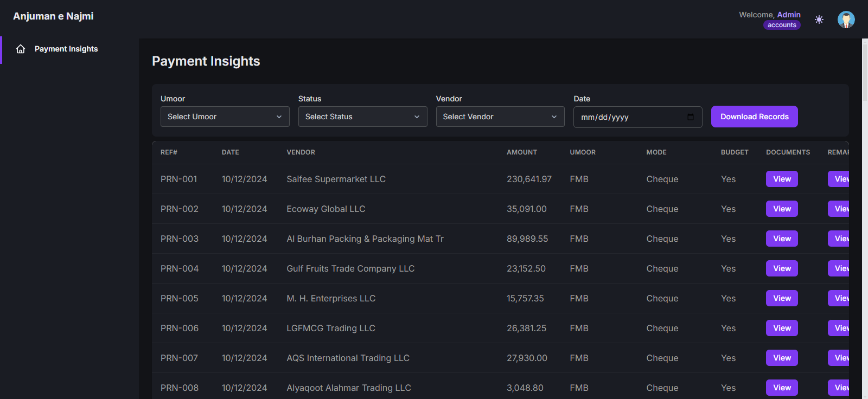
Task: Click the accounts role badge
Action: (x=782, y=25)
